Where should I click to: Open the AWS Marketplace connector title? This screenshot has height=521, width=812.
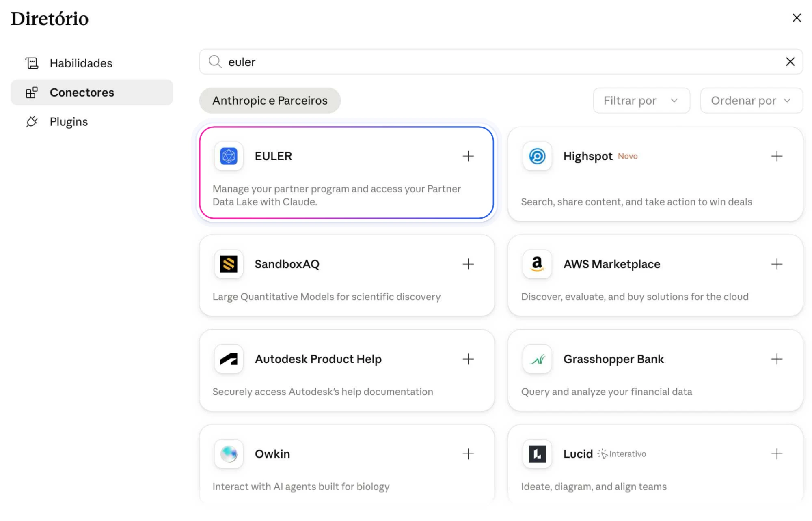(611, 264)
